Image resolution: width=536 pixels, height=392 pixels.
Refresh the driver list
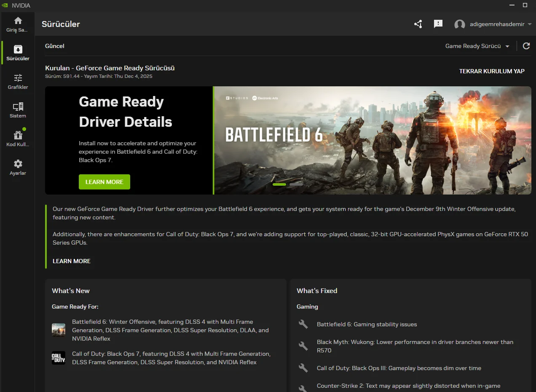(x=526, y=46)
